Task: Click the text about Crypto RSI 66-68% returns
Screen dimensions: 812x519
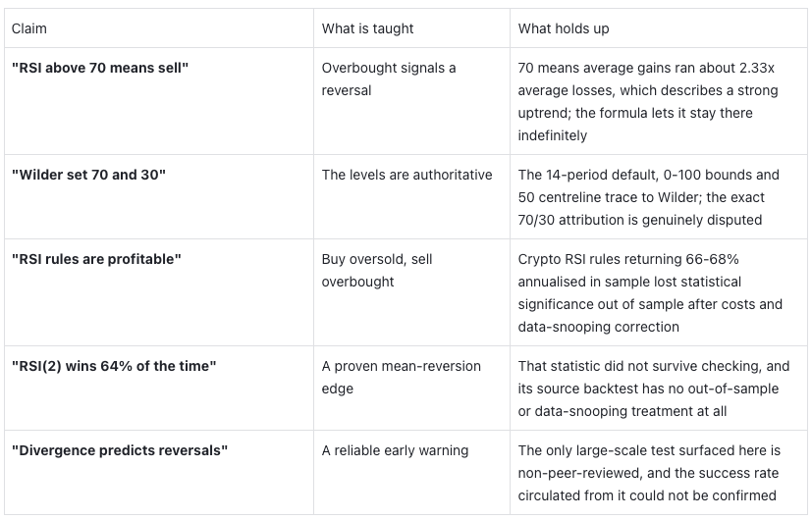Action: (x=650, y=293)
